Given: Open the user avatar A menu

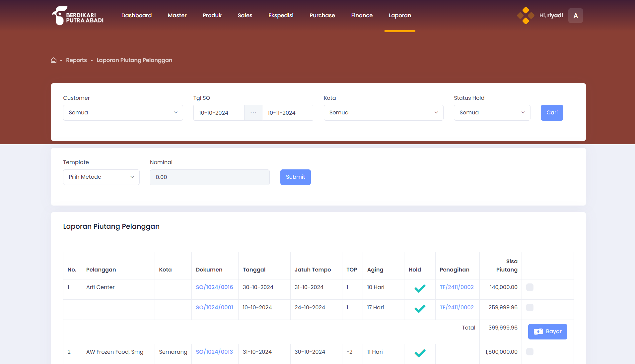Looking at the screenshot, I should 575,16.
